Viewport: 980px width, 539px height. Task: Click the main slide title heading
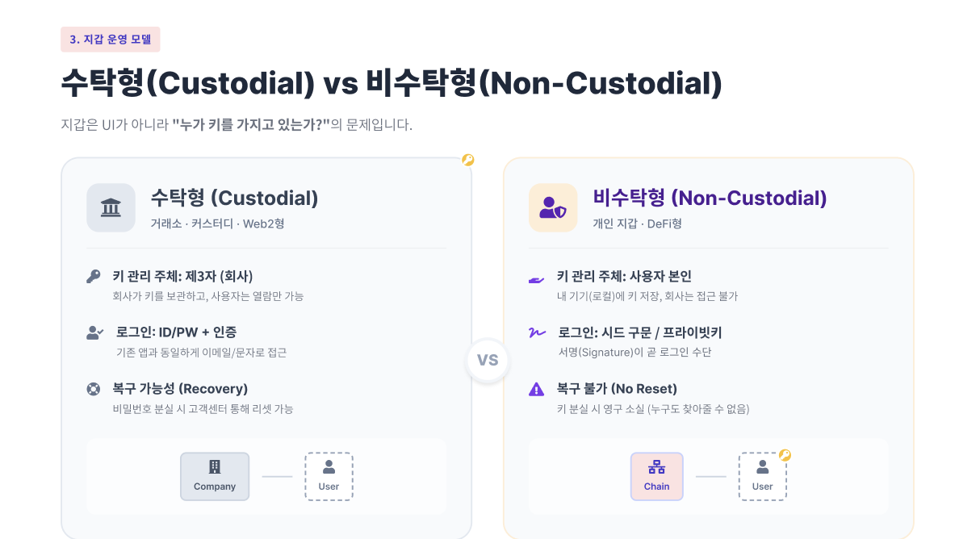click(392, 82)
